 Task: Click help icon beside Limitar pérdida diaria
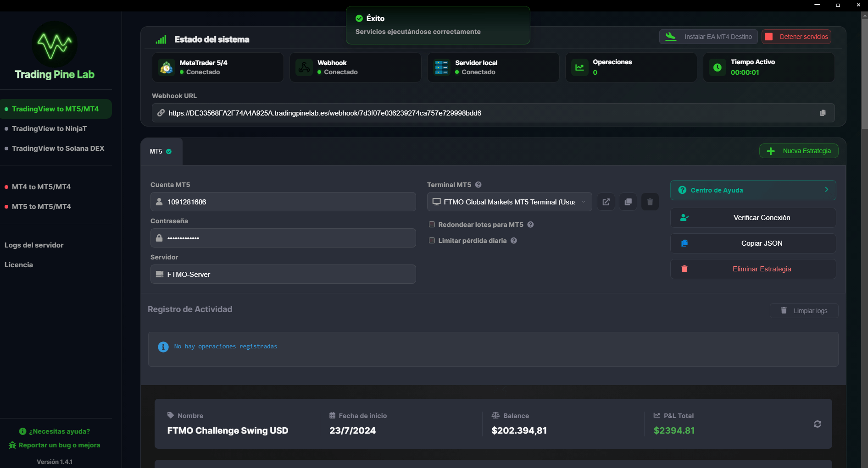click(x=514, y=241)
